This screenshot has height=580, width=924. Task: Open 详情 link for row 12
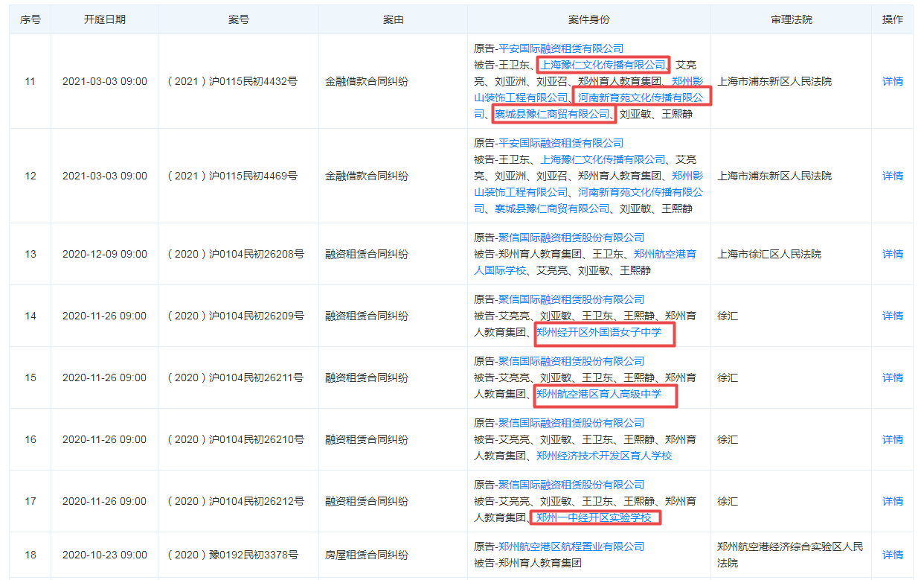pos(893,176)
